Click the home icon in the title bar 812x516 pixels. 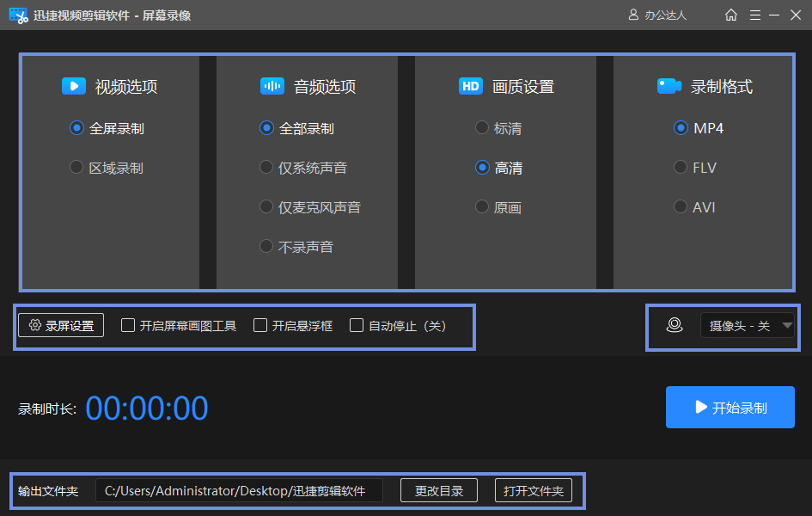click(730, 15)
